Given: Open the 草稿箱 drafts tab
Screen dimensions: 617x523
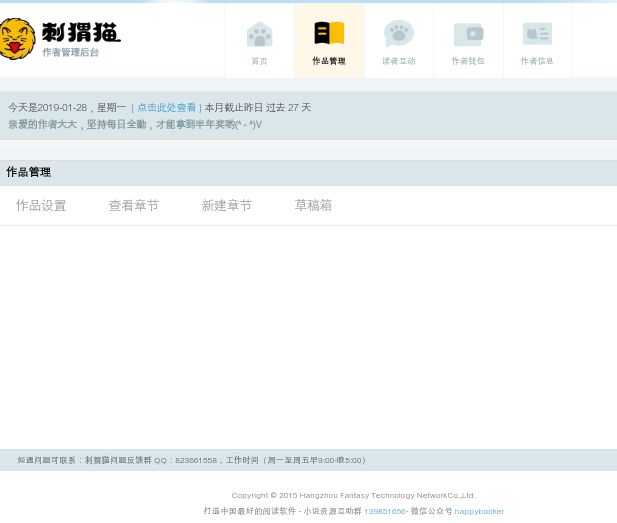Looking at the screenshot, I should click(313, 205).
